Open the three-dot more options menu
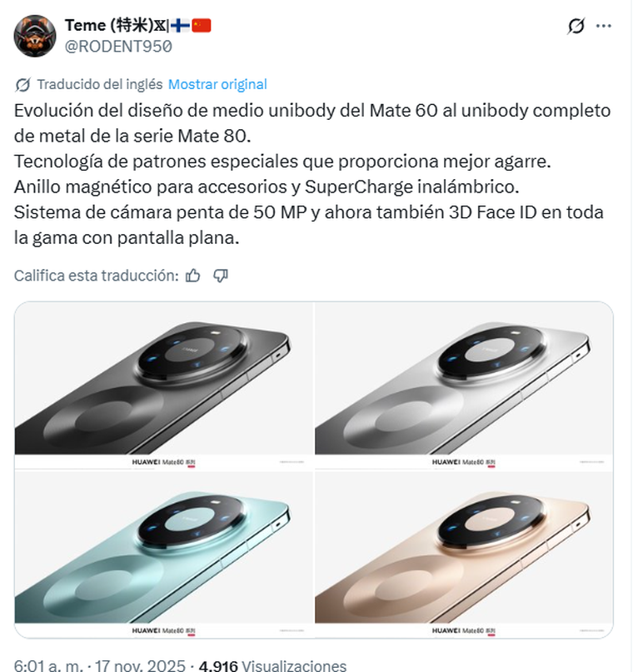This screenshot has width=633, height=672. tap(603, 26)
